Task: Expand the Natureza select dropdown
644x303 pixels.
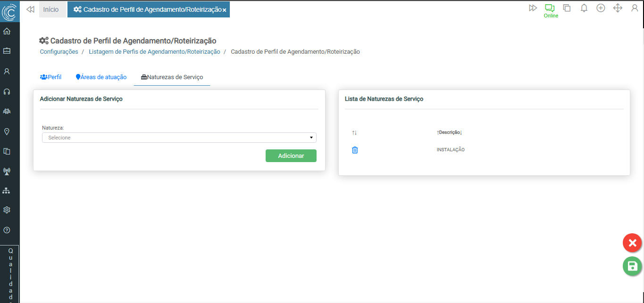Action: 179,138
